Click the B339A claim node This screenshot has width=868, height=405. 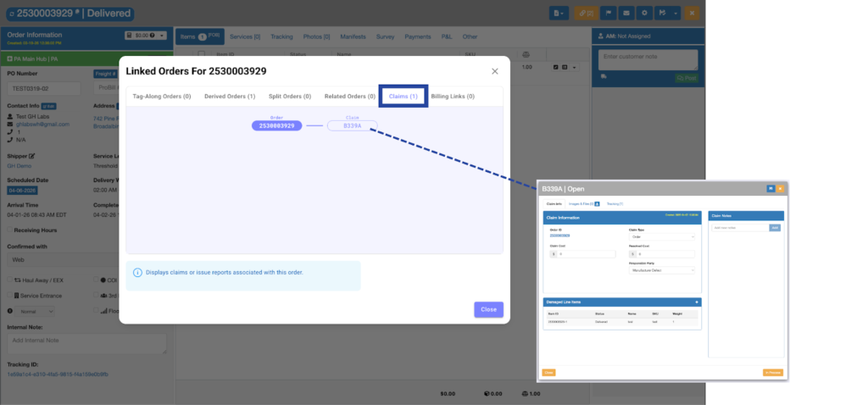click(352, 125)
